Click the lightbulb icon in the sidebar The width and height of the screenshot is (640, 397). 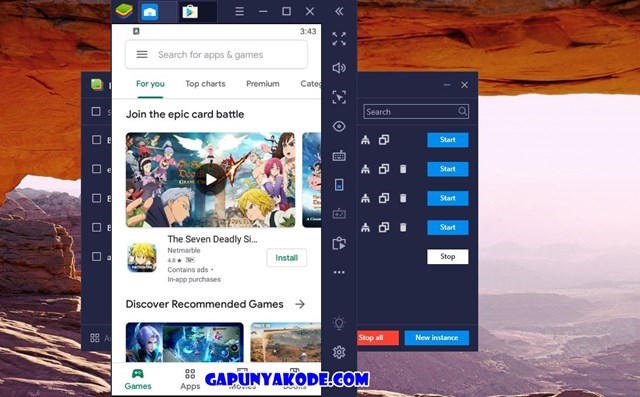click(x=339, y=323)
